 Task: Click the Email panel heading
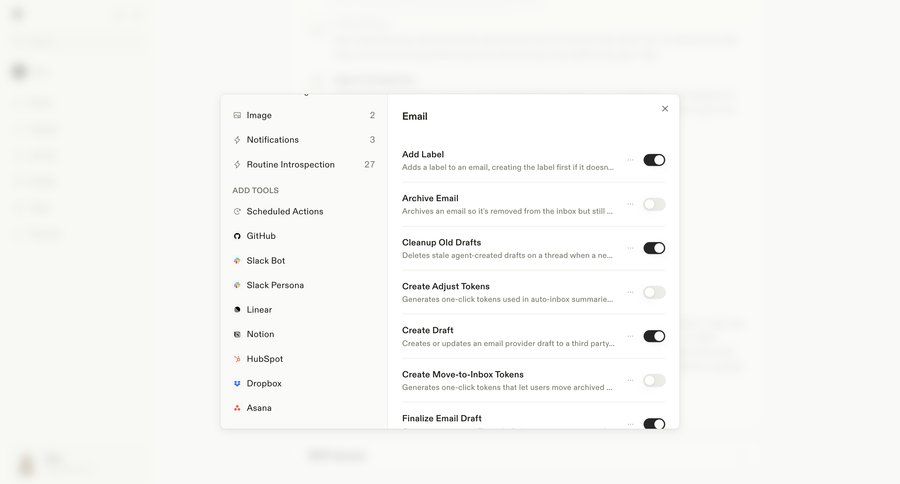pos(415,117)
